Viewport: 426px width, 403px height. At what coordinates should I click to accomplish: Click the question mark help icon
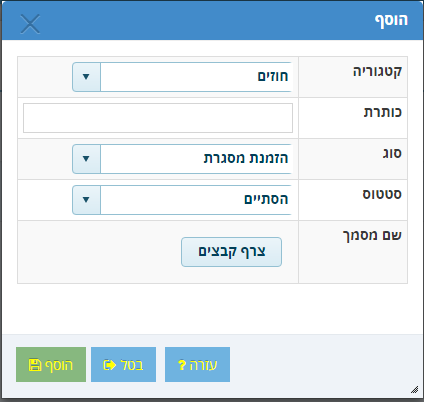point(182,365)
